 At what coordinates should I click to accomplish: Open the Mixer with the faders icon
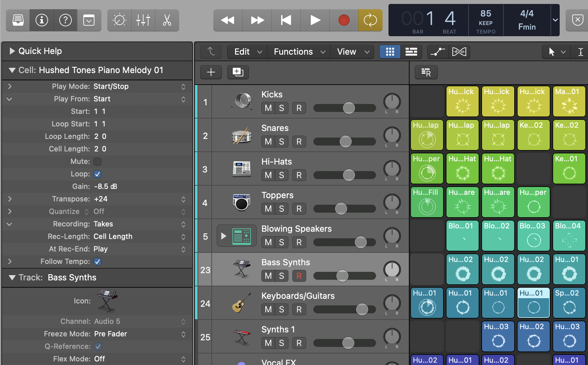(x=143, y=20)
